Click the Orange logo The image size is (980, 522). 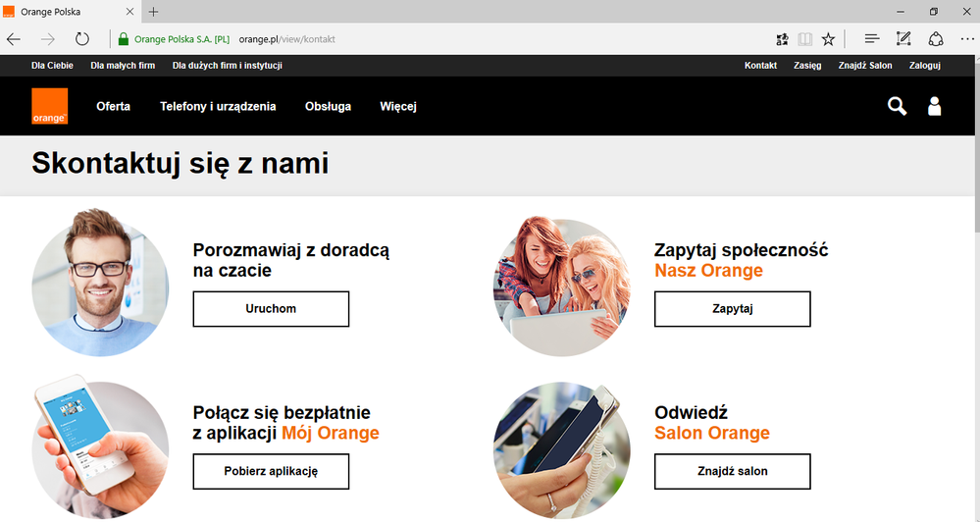click(x=50, y=106)
